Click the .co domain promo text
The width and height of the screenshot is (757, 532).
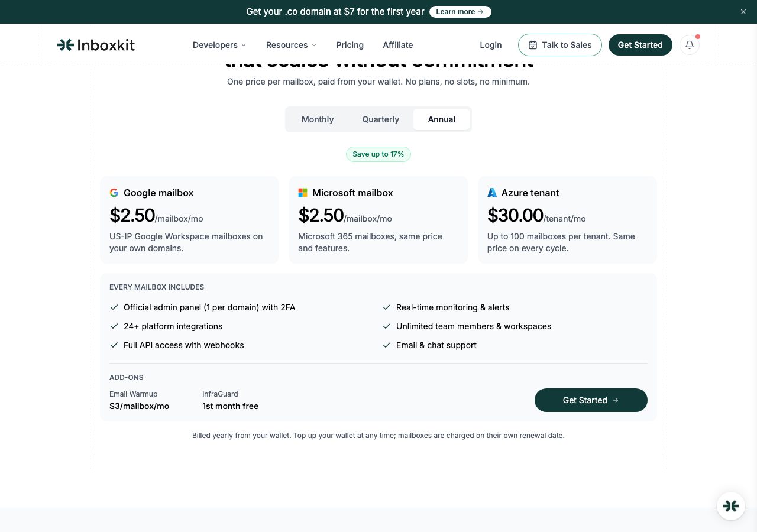(x=335, y=12)
